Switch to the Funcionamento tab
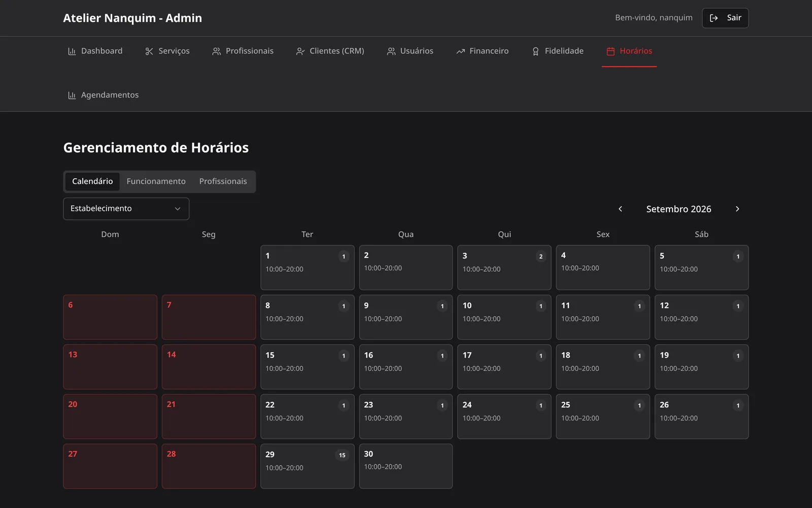 tap(156, 181)
